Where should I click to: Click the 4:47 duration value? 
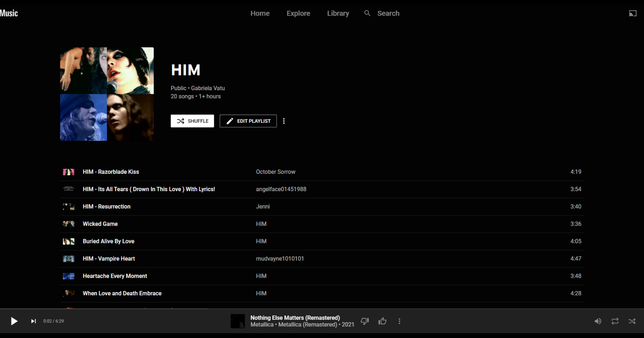click(x=576, y=259)
